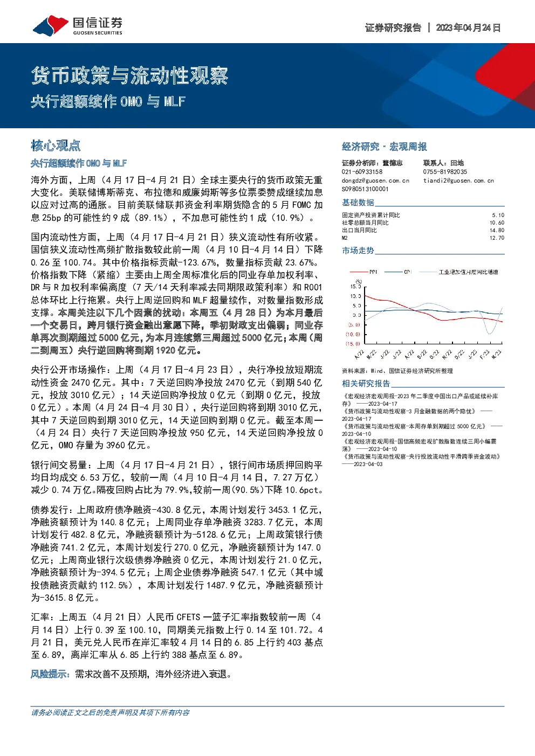The width and height of the screenshot is (535, 756).
Task: Click the chart source note 资料来源：Wind
Action: pos(397,371)
